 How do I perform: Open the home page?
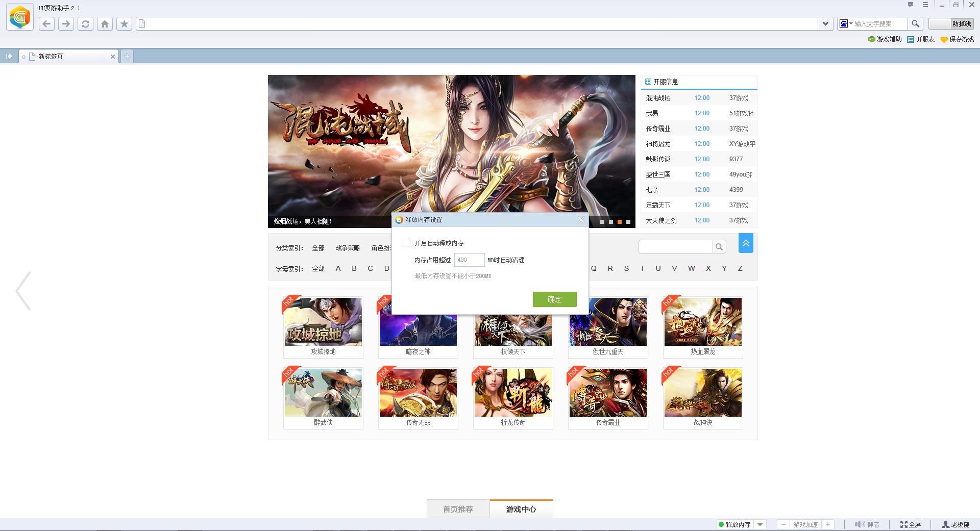click(105, 23)
